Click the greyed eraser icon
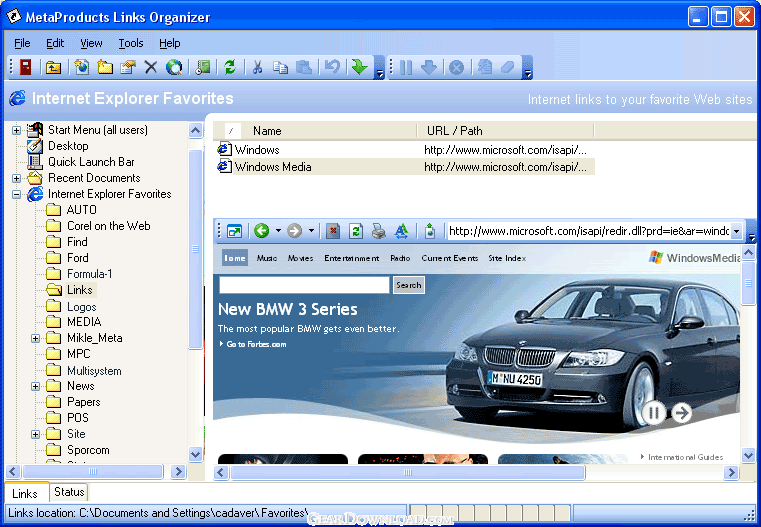 [507, 67]
